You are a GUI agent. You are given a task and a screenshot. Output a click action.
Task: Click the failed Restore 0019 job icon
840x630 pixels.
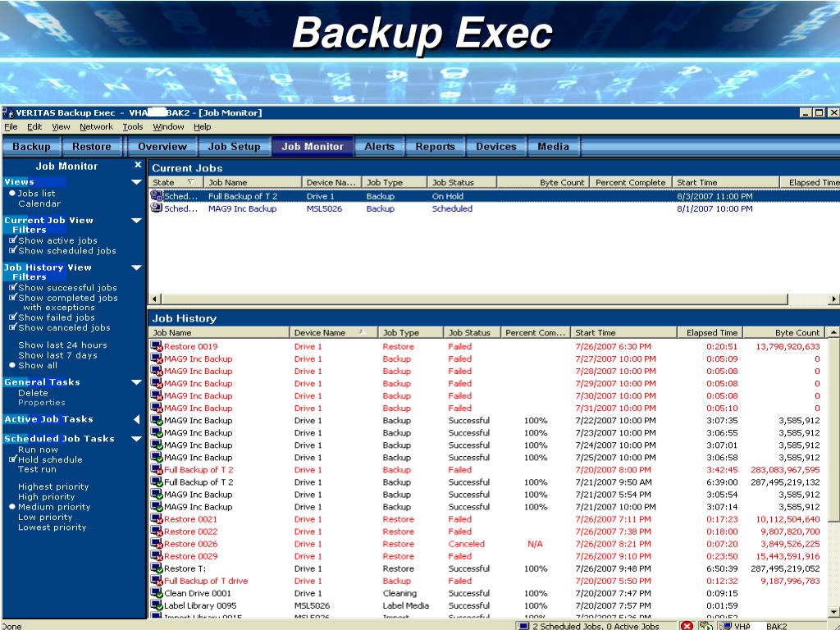157,347
